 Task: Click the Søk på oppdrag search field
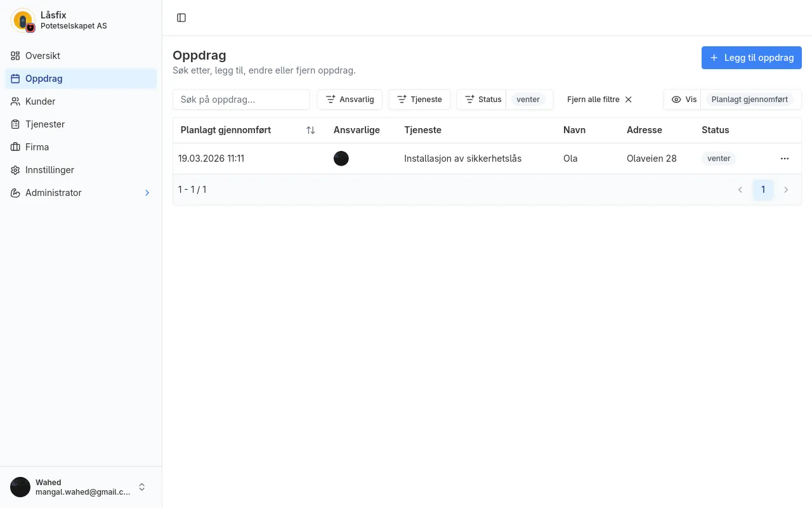click(x=241, y=100)
